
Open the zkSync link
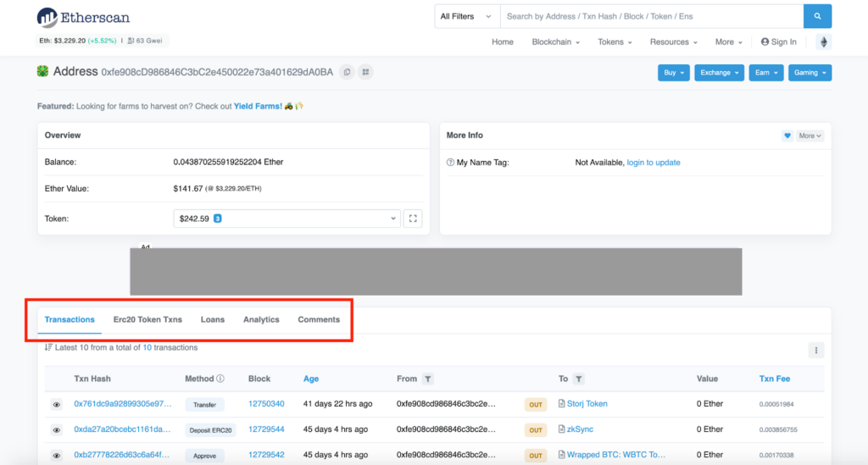tap(580, 429)
